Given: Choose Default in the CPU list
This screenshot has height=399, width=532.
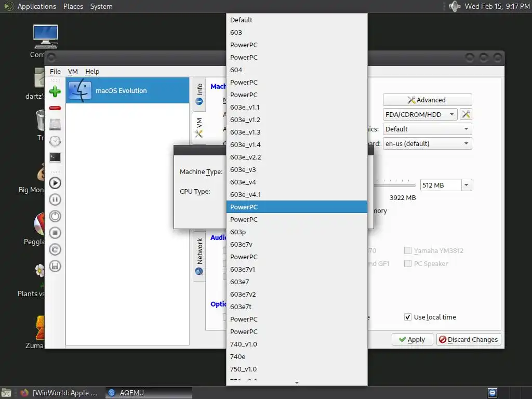Looking at the screenshot, I should 297,20.
